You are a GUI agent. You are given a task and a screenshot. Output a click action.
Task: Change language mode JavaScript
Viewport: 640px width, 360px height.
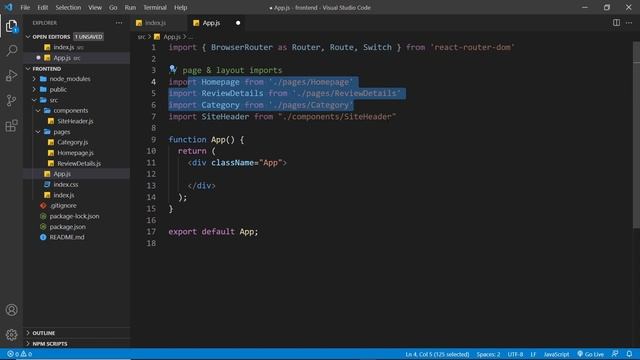point(556,354)
